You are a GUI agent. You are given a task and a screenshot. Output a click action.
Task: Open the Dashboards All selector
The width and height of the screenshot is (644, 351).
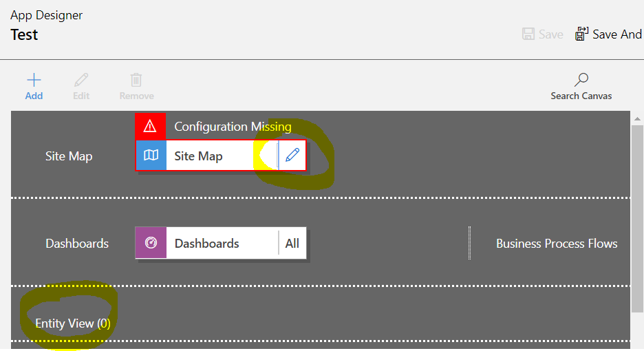tap(292, 244)
